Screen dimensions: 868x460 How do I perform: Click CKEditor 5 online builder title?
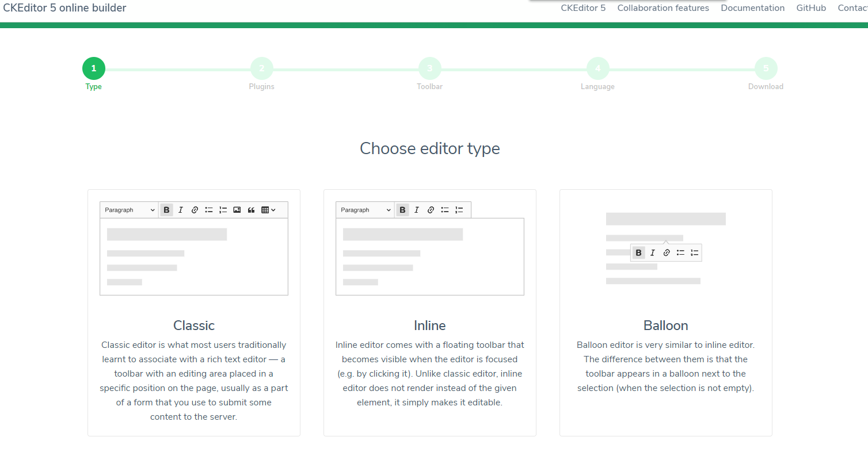[64, 8]
